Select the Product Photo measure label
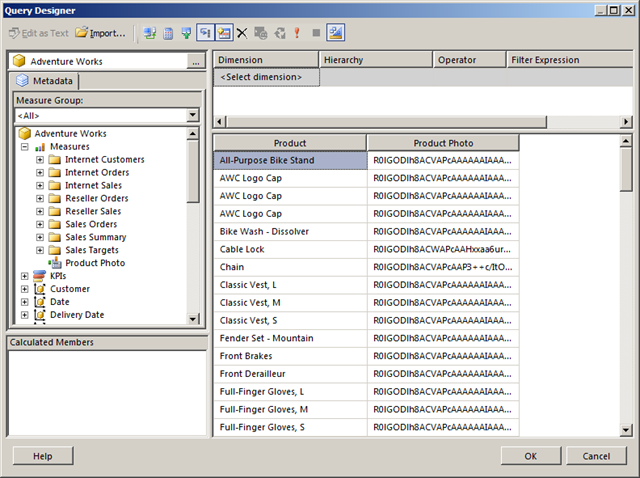Image resolution: width=640 pixels, height=478 pixels. [x=95, y=263]
